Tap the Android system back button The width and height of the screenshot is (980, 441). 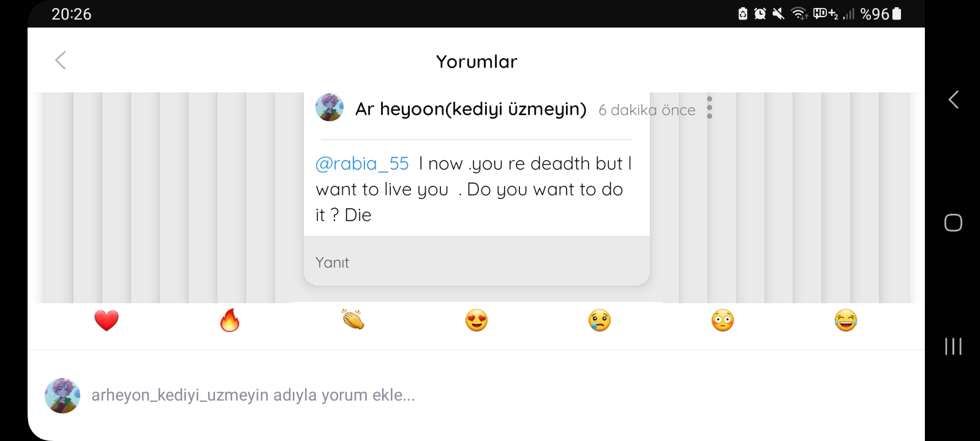coord(953,100)
